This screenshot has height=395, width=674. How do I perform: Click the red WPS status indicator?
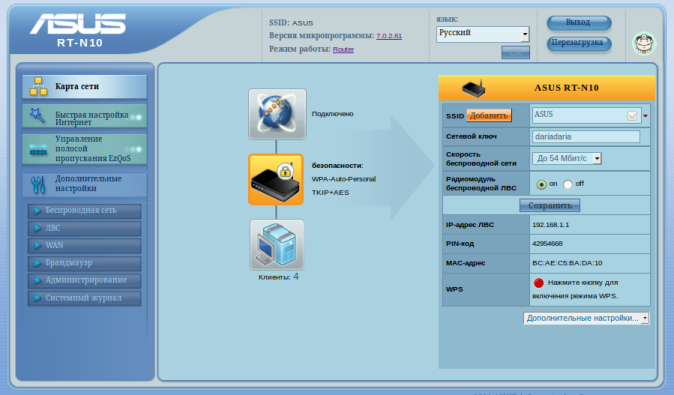[538, 283]
